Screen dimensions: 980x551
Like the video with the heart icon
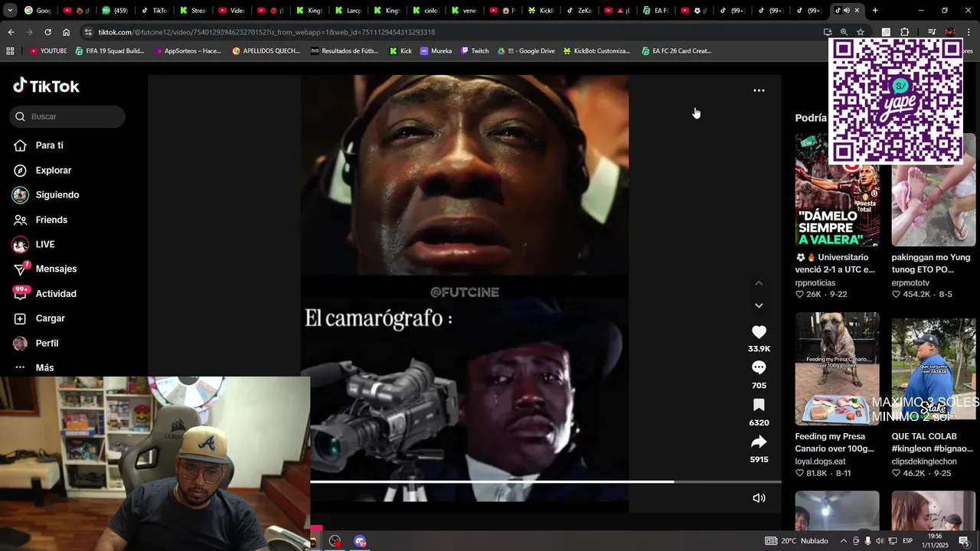759,332
